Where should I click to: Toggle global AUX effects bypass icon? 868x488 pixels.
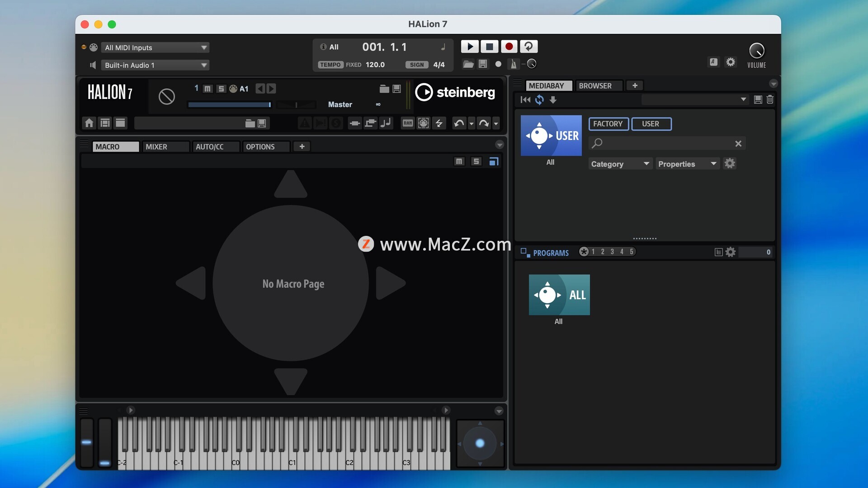tap(370, 123)
